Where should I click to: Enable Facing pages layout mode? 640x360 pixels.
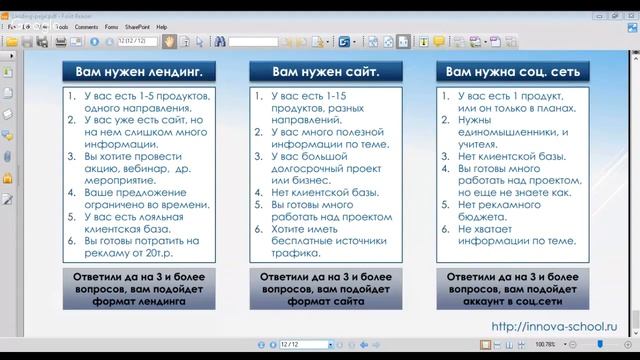point(509,345)
